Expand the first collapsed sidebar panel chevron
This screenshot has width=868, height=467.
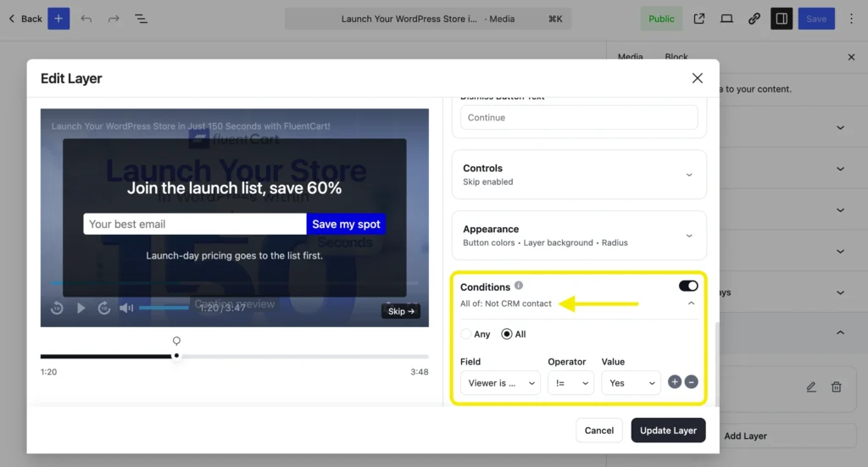pos(840,127)
